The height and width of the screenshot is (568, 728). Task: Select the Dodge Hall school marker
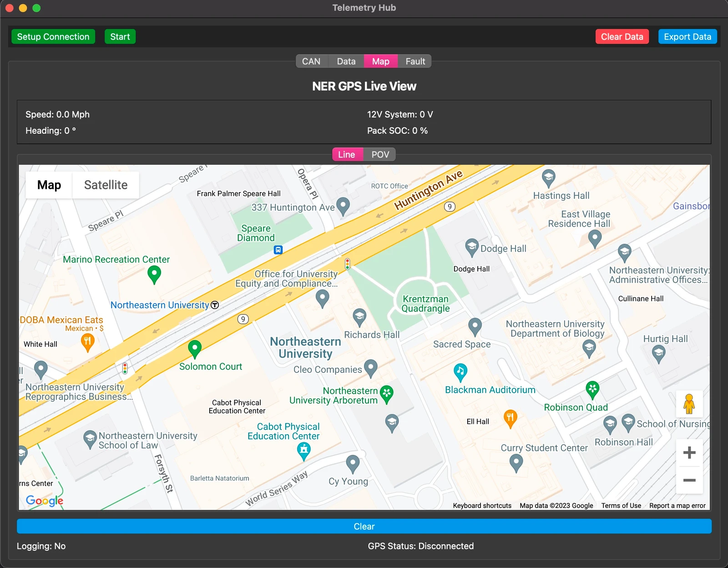point(472,248)
